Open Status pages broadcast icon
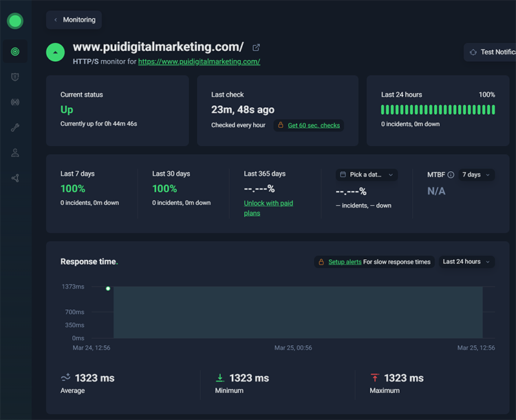Viewport: 516px width, 420px height. pyautogui.click(x=15, y=102)
